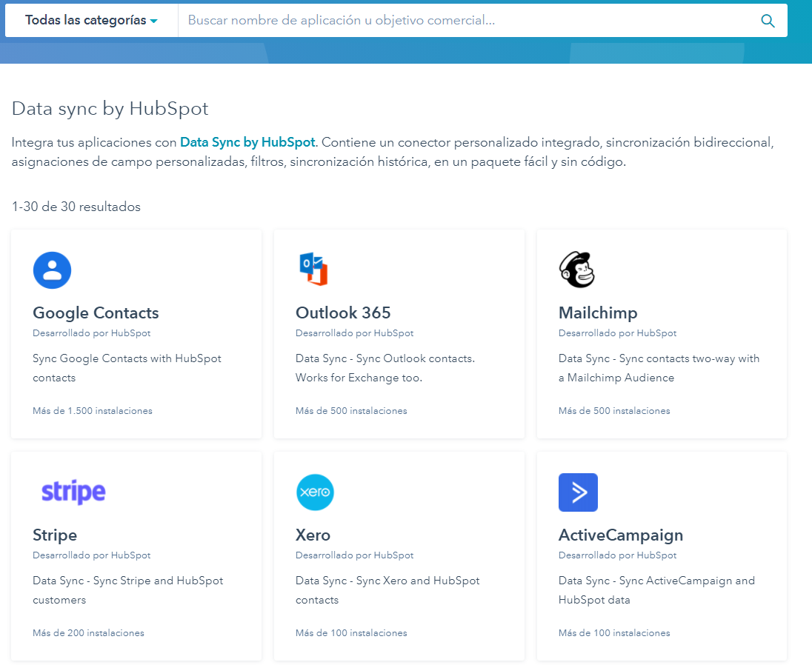Open the Stripe title
The height and width of the screenshot is (665, 812).
tap(55, 535)
